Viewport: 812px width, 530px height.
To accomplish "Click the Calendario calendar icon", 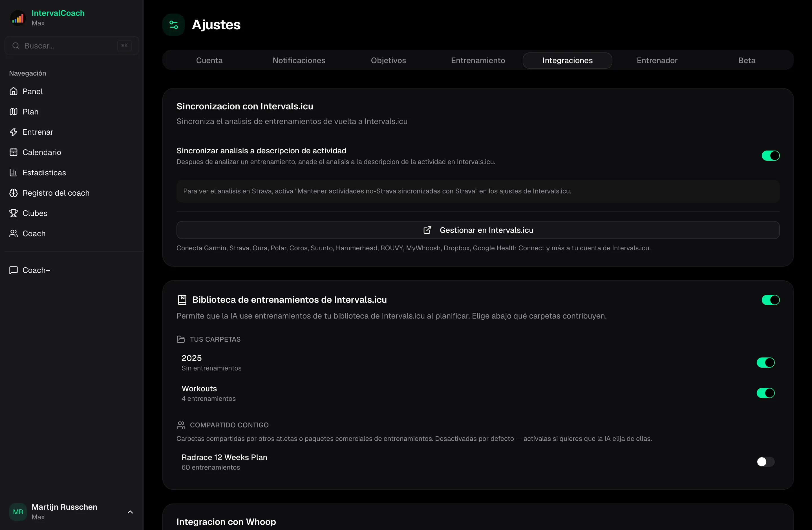I will [x=13, y=152].
